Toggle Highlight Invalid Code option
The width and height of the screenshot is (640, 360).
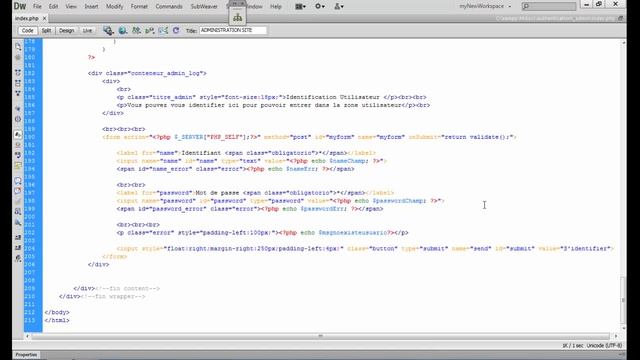click(18, 145)
